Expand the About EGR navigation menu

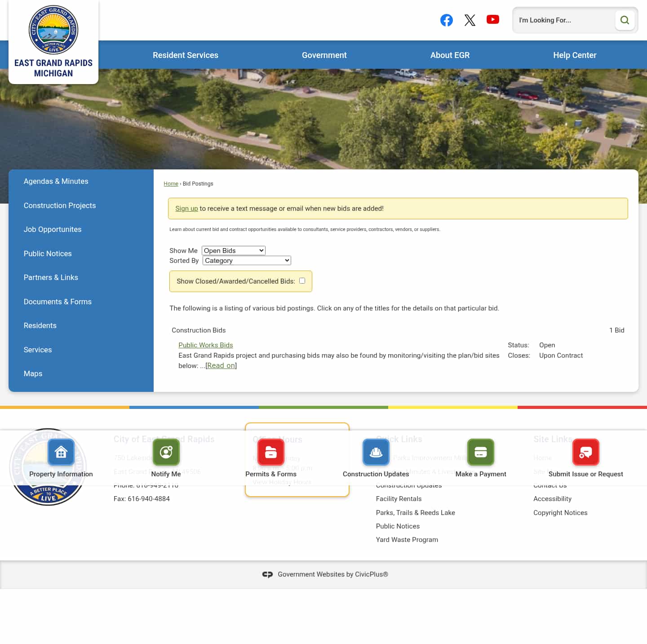pos(450,55)
